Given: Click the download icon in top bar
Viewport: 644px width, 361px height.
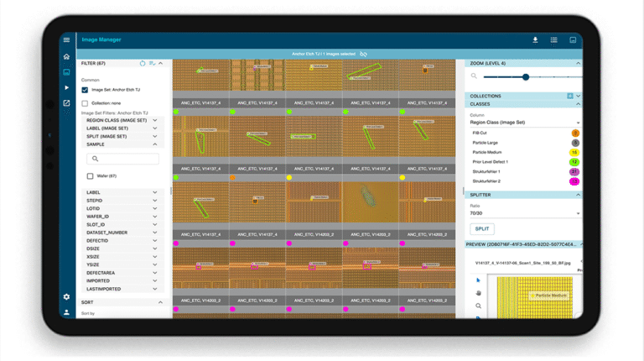Looking at the screenshot, I should point(535,39).
